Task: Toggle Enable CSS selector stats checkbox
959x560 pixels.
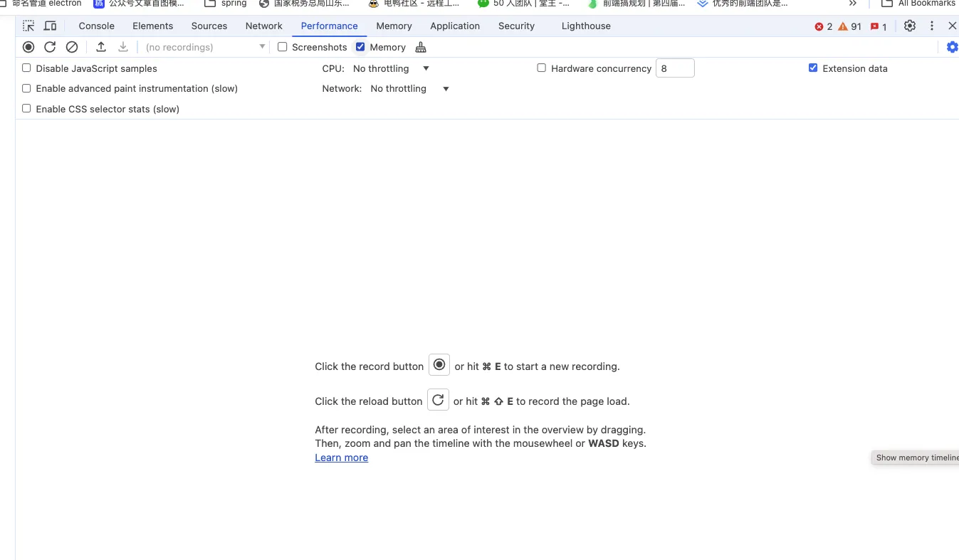Action: coord(26,109)
